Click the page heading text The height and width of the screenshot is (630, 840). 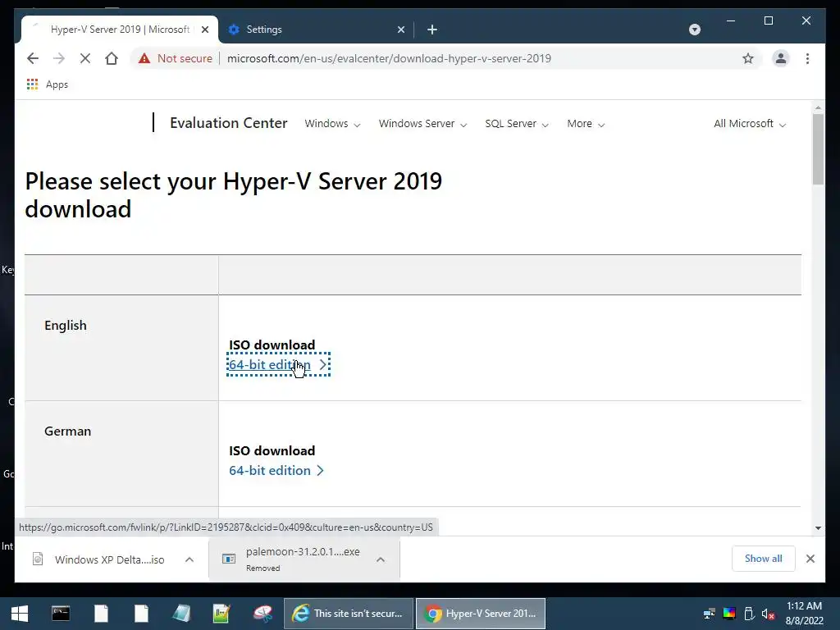pos(234,195)
